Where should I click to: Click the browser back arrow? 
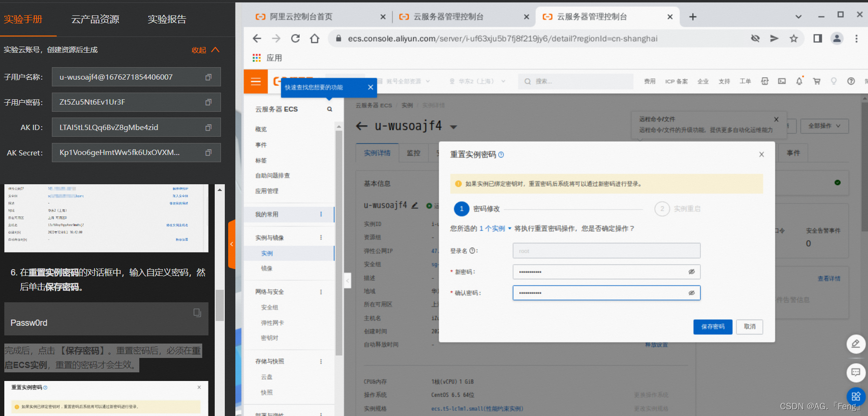click(x=257, y=38)
